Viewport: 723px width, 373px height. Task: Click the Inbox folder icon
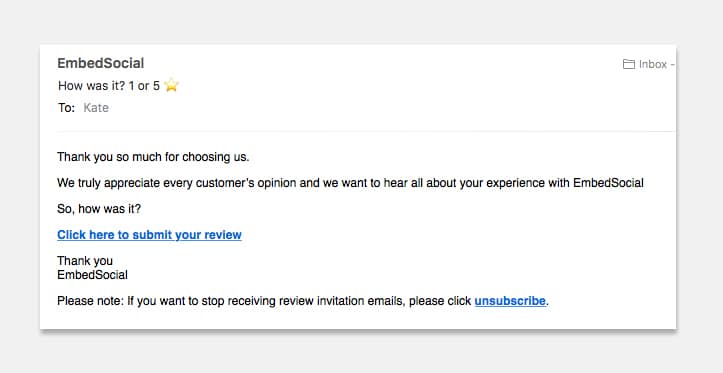(x=628, y=64)
